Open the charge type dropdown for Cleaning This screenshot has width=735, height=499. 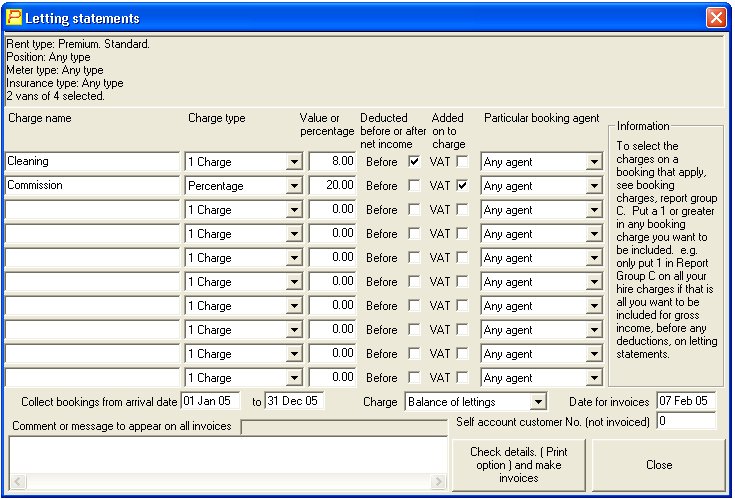[294, 162]
